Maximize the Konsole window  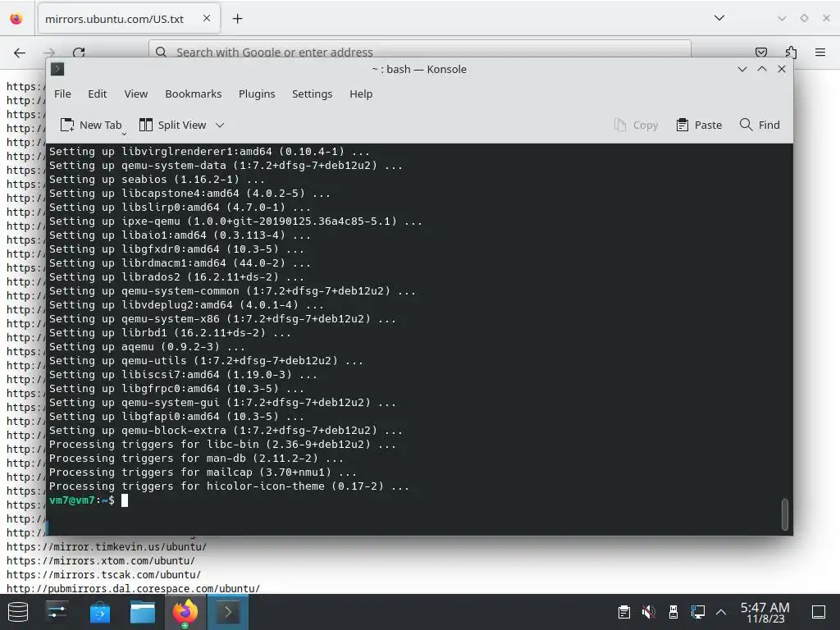pyautogui.click(x=762, y=69)
